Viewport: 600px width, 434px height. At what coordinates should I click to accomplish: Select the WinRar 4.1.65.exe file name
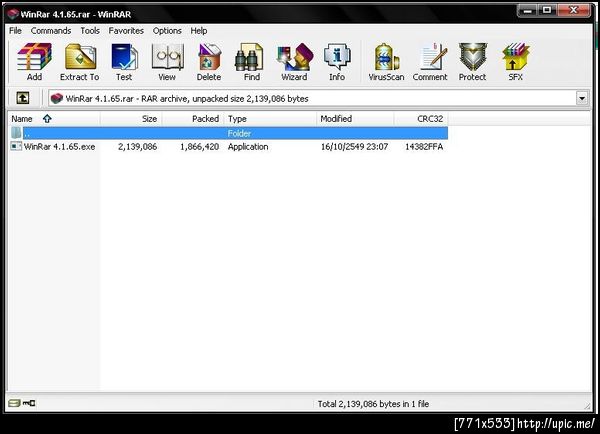tap(59, 147)
